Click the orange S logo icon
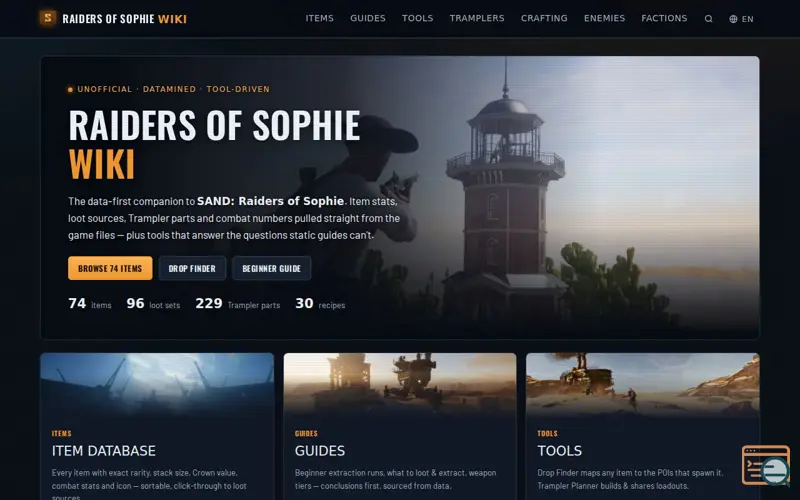This screenshot has width=800, height=500. [x=47, y=18]
